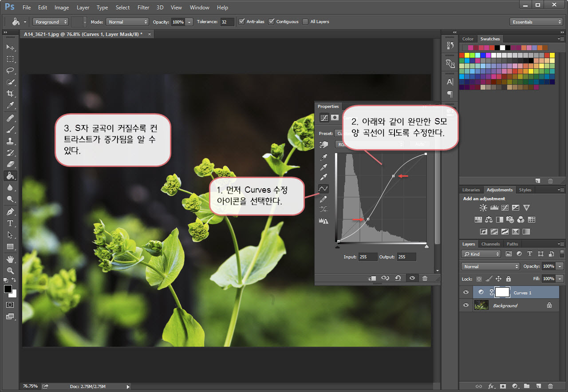Select the Rectangular Marquee tool
Image resolution: width=568 pixels, height=392 pixels.
(x=10, y=59)
